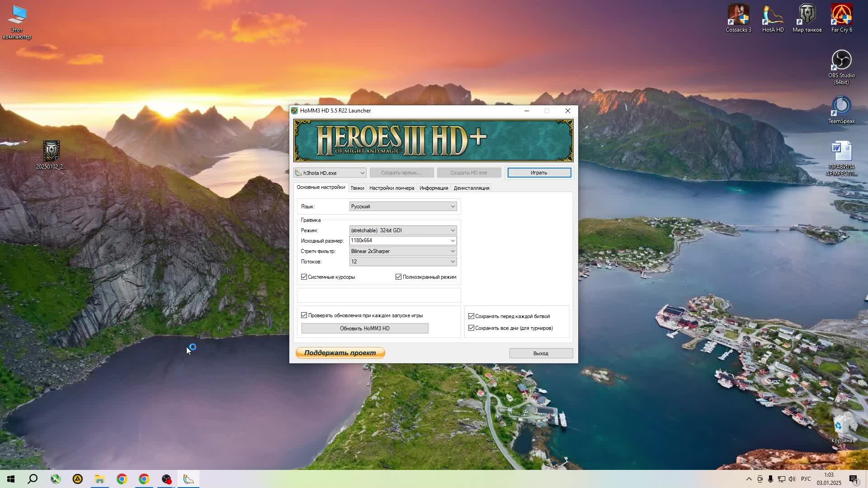868x488 pixels.
Task: Open the Твики tab
Action: click(x=357, y=188)
